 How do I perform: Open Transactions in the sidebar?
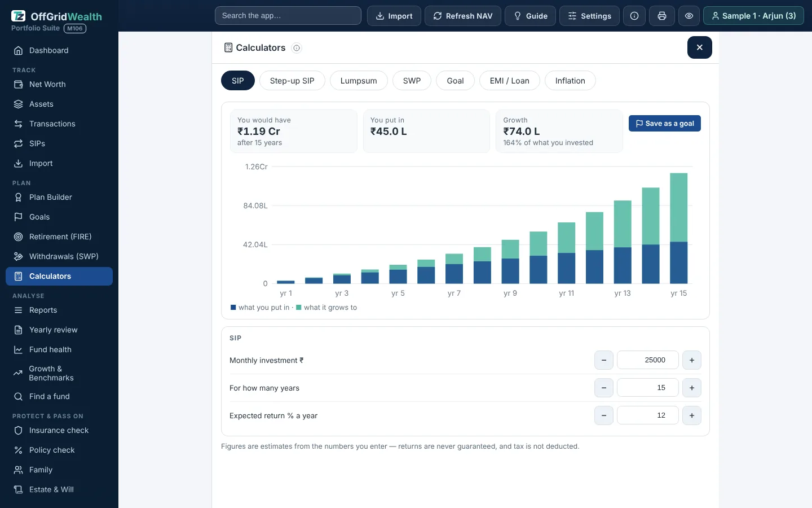tap(59, 124)
